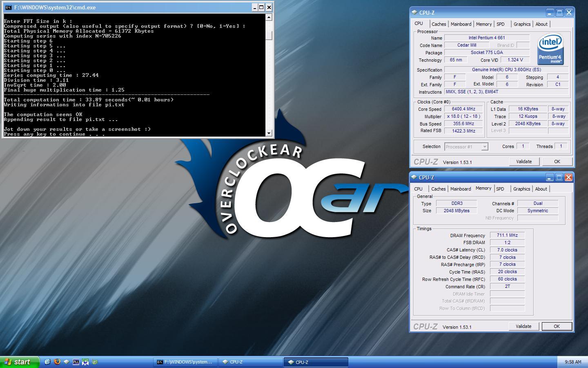Maximize the cmd.exe window
This screenshot has height=368, width=588.
261,7
